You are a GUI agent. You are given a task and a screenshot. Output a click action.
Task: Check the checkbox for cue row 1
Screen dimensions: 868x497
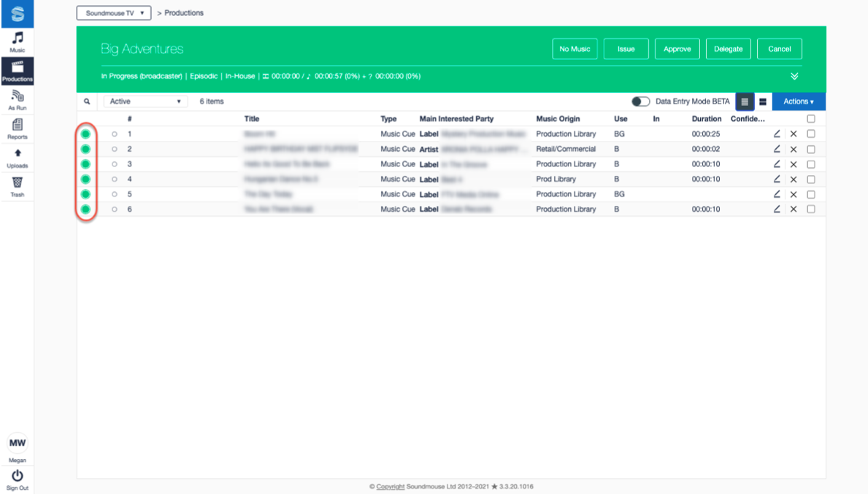(x=811, y=134)
